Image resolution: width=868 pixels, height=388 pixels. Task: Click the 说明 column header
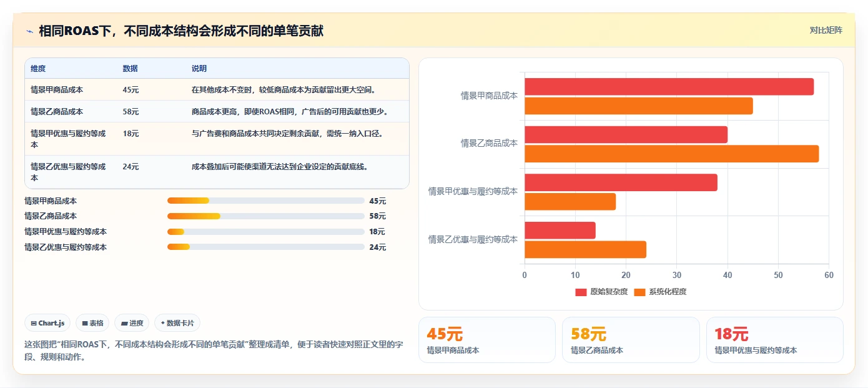coord(199,69)
